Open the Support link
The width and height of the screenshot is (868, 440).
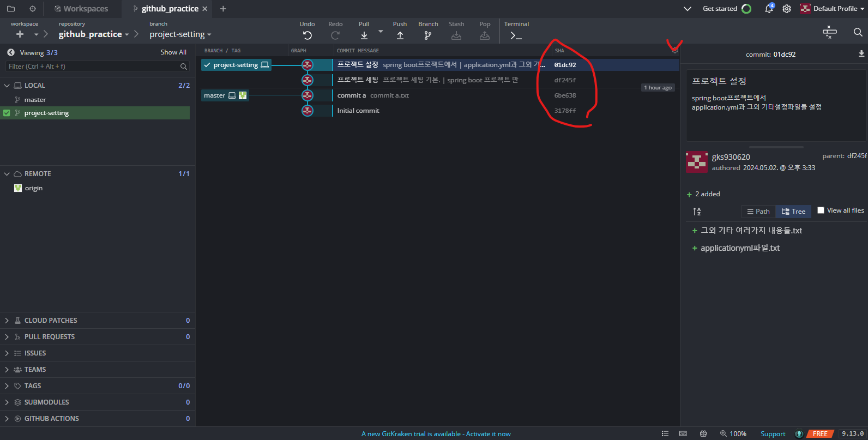773,434
